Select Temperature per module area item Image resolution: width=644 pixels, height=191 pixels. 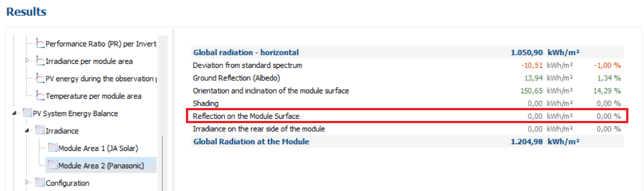[94, 96]
